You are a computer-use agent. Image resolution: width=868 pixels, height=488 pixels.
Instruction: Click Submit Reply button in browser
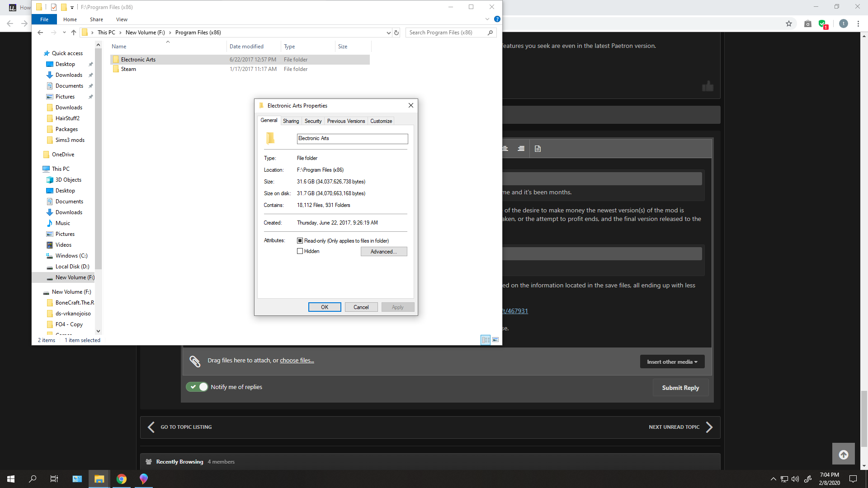pos(680,388)
